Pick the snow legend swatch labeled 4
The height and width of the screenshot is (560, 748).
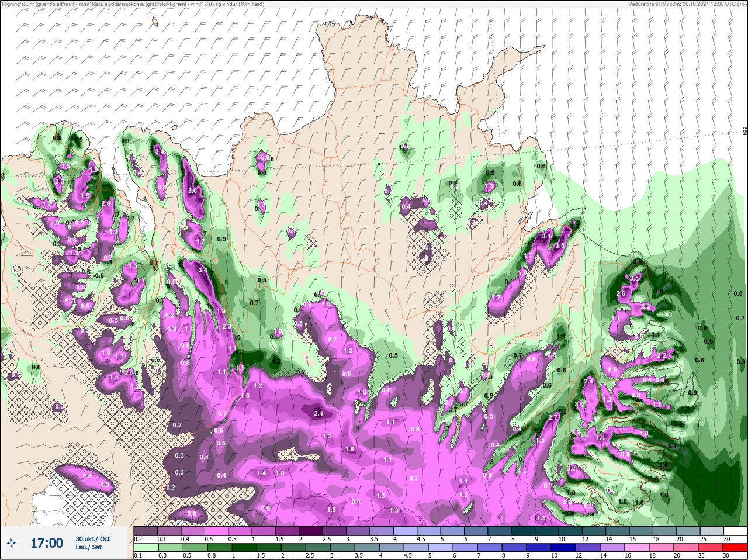pyautogui.click(x=406, y=530)
